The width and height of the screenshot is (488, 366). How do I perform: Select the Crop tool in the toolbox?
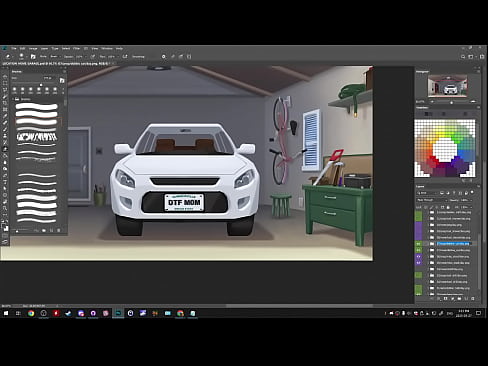click(x=5, y=103)
